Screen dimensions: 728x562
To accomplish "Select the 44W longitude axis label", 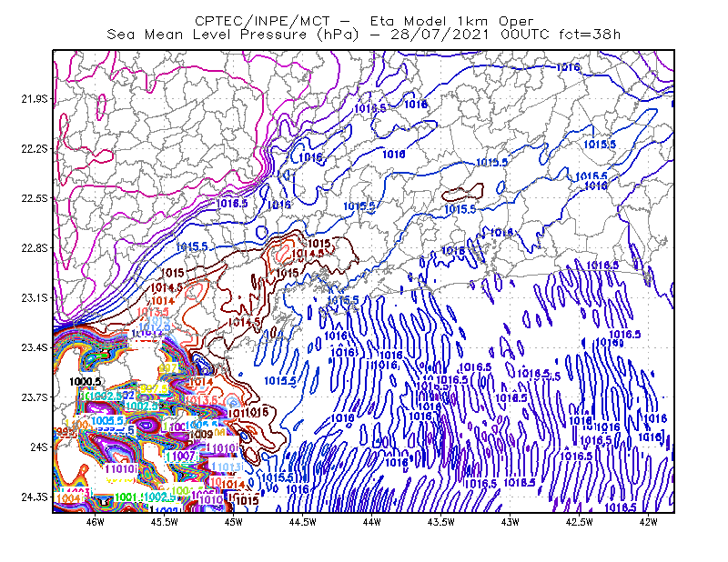I will point(372,522).
